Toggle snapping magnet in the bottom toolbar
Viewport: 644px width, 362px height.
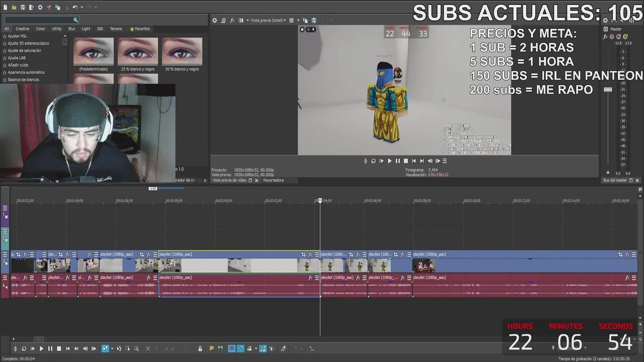coord(231,348)
